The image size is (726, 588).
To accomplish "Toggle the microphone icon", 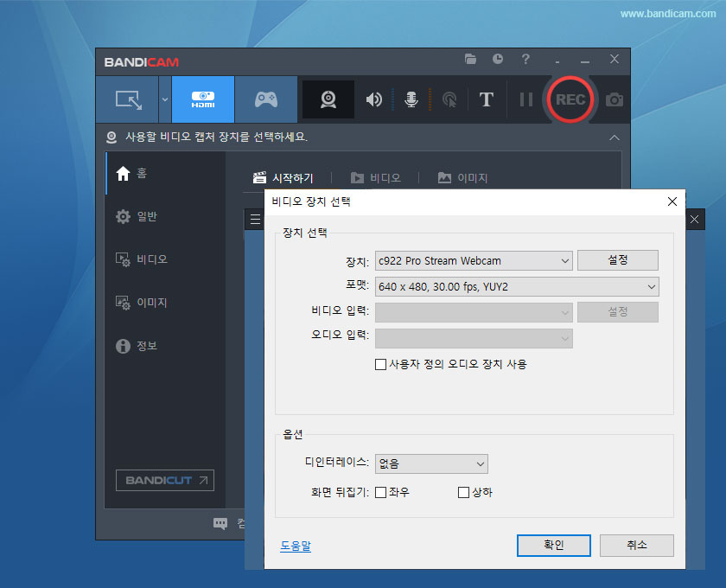I will click(x=411, y=99).
